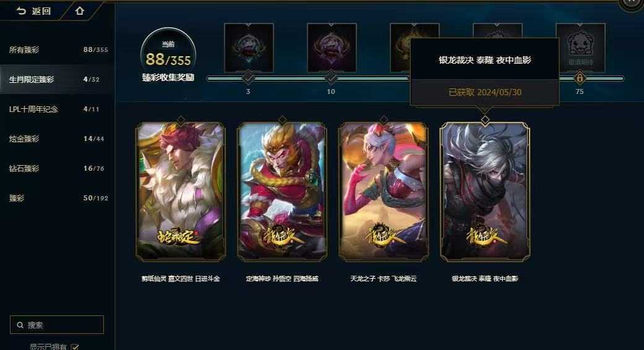Image resolution: width=644 pixels, height=350 pixels.
Task: Select the 孙悟空 四海扬威 skin card
Action: pos(282,192)
